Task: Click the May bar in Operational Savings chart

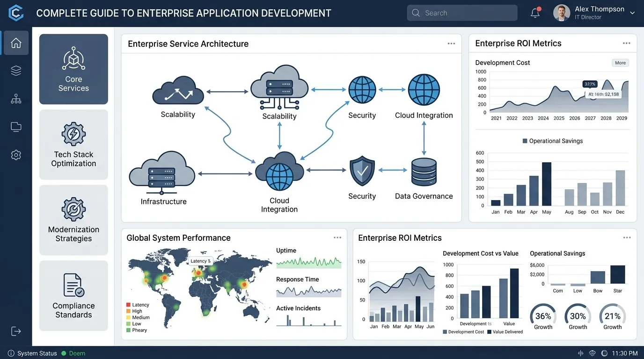Action: [x=547, y=184]
